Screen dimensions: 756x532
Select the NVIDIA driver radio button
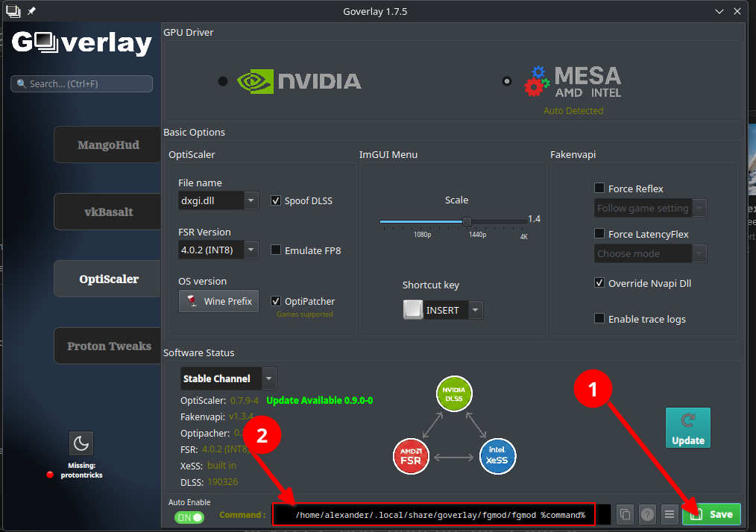(222, 81)
